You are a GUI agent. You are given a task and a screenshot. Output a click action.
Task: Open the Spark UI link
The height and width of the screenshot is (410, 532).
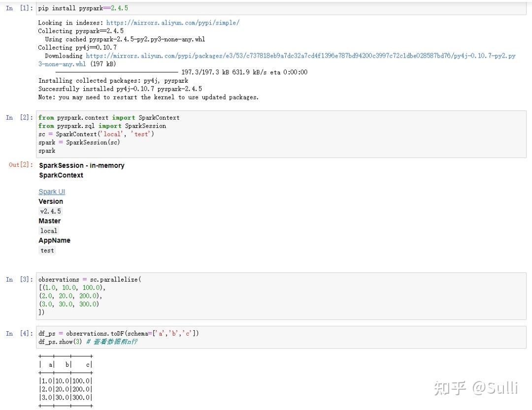tap(51, 191)
